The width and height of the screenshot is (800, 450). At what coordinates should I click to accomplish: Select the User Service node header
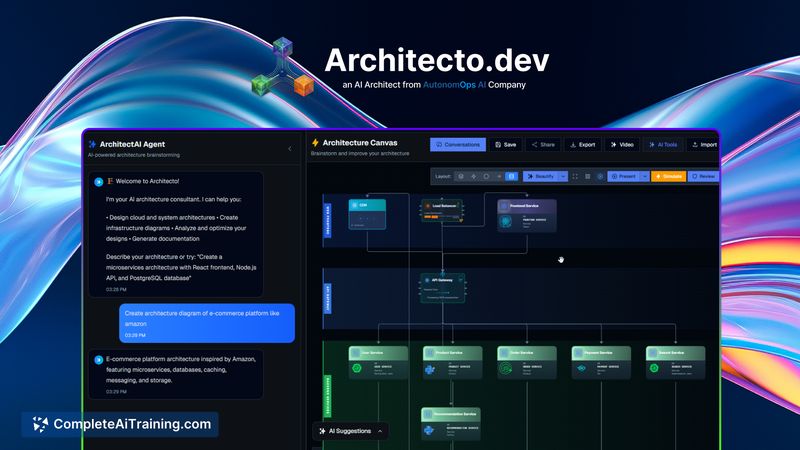[x=378, y=353]
